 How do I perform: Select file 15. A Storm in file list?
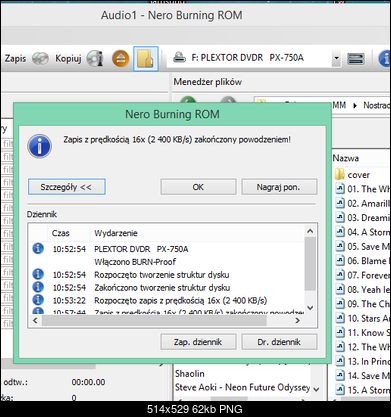click(363, 390)
